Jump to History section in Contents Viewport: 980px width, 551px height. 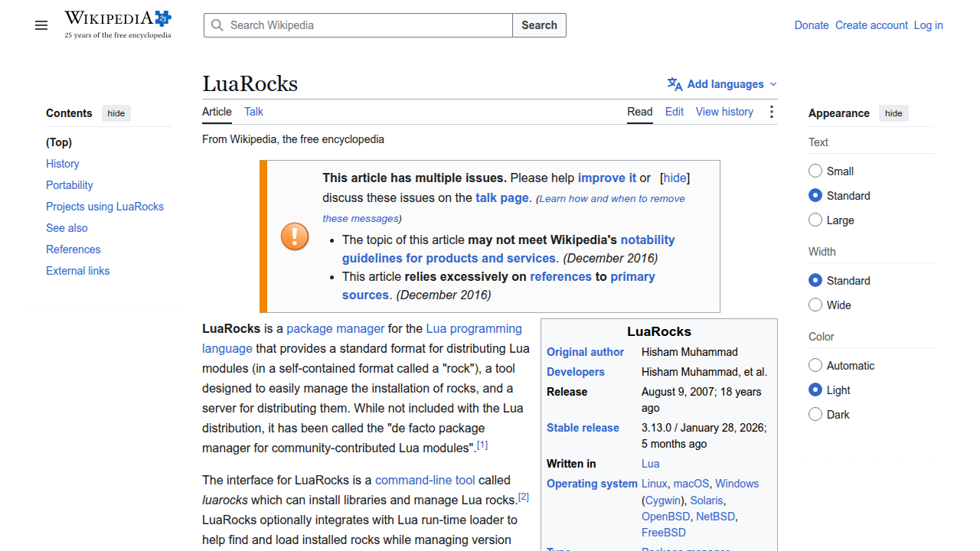[x=63, y=164]
